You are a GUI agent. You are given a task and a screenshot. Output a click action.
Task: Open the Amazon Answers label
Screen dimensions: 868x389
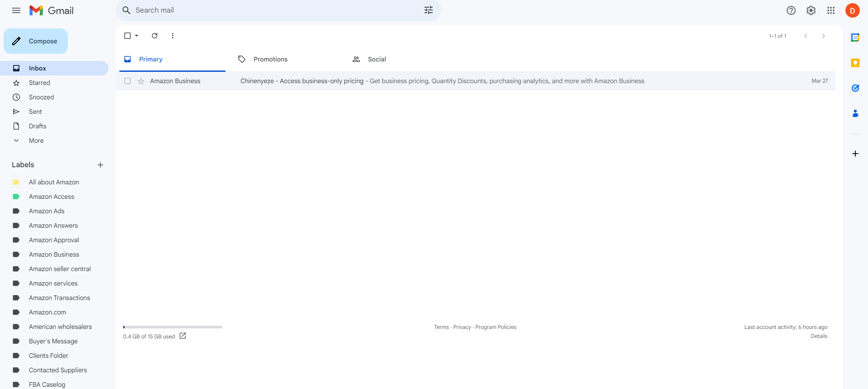[x=54, y=225]
